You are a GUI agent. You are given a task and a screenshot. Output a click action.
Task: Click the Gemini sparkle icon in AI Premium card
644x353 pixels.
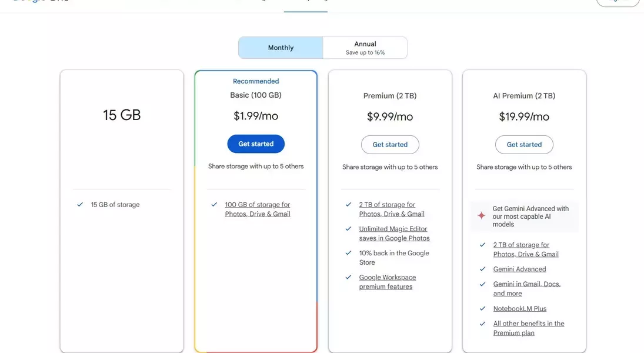[x=481, y=216]
